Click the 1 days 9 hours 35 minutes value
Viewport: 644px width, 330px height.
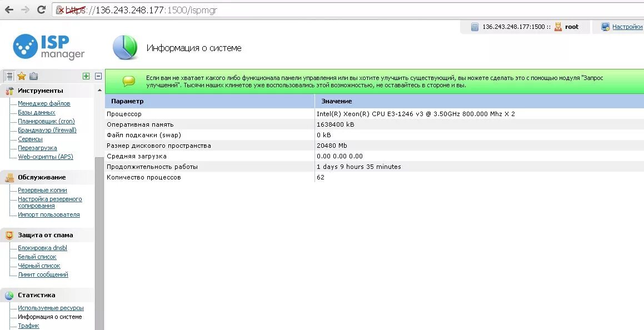click(x=359, y=167)
